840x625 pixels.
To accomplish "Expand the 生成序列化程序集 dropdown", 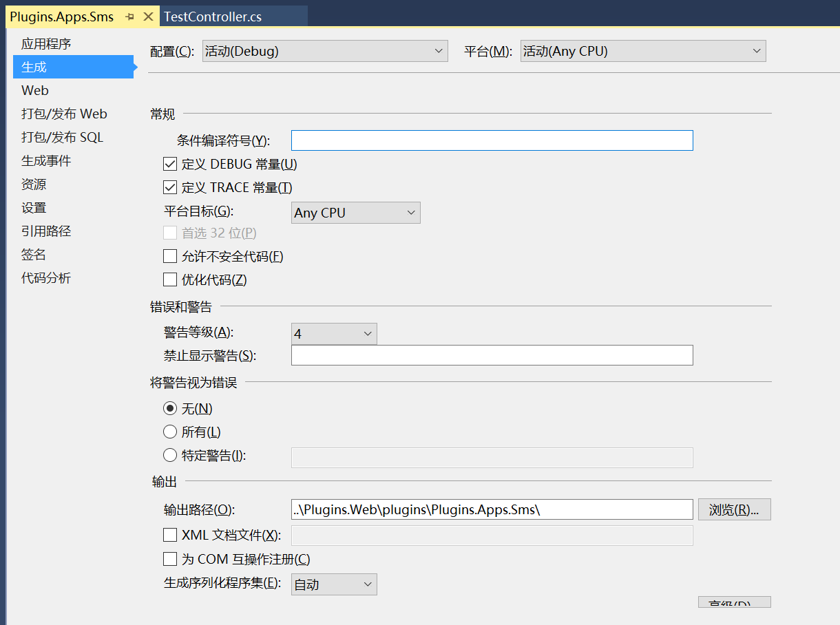I will tap(334, 584).
